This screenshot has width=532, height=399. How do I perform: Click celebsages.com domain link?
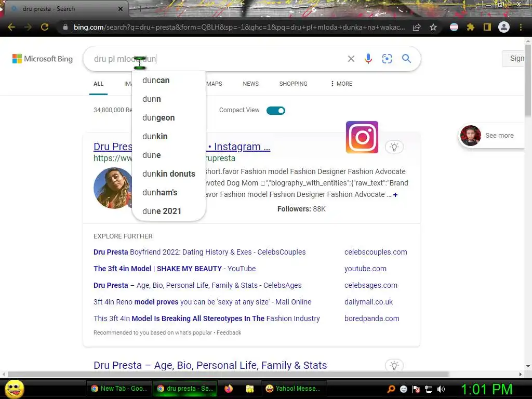point(371,285)
